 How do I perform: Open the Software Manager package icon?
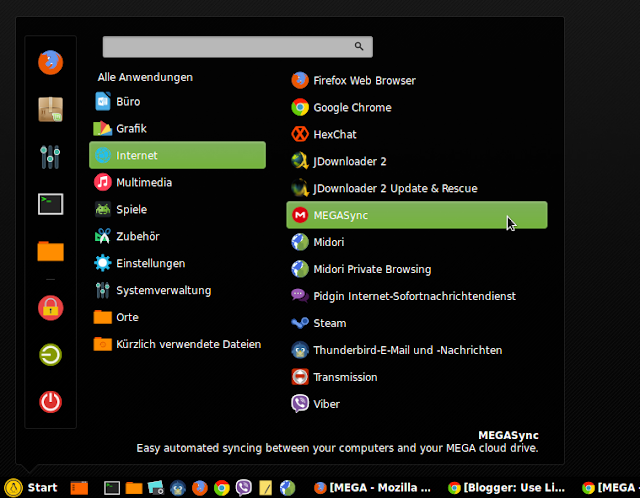pos(50,109)
